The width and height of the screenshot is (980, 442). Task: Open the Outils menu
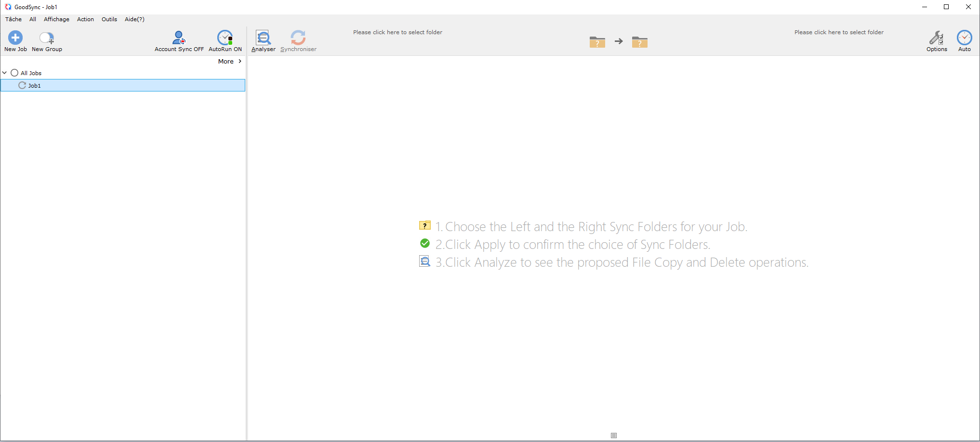tap(109, 19)
